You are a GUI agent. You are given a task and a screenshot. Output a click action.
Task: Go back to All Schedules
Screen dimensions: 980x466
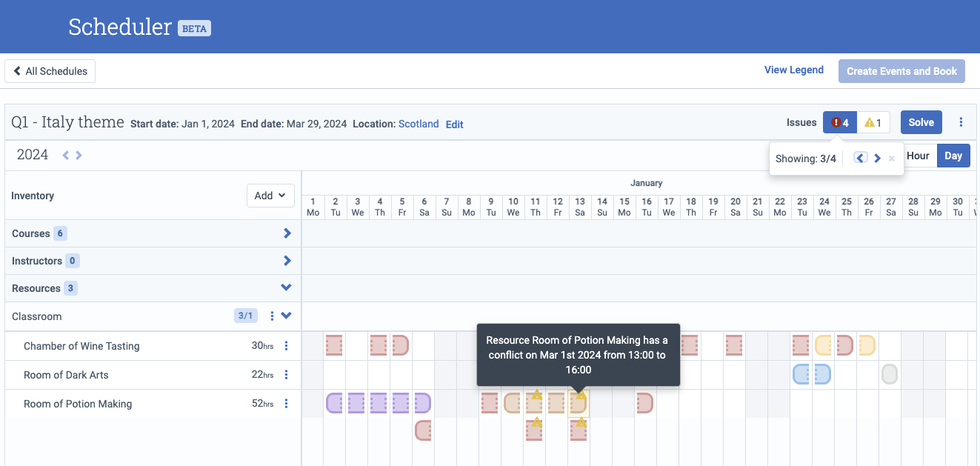[50, 71]
